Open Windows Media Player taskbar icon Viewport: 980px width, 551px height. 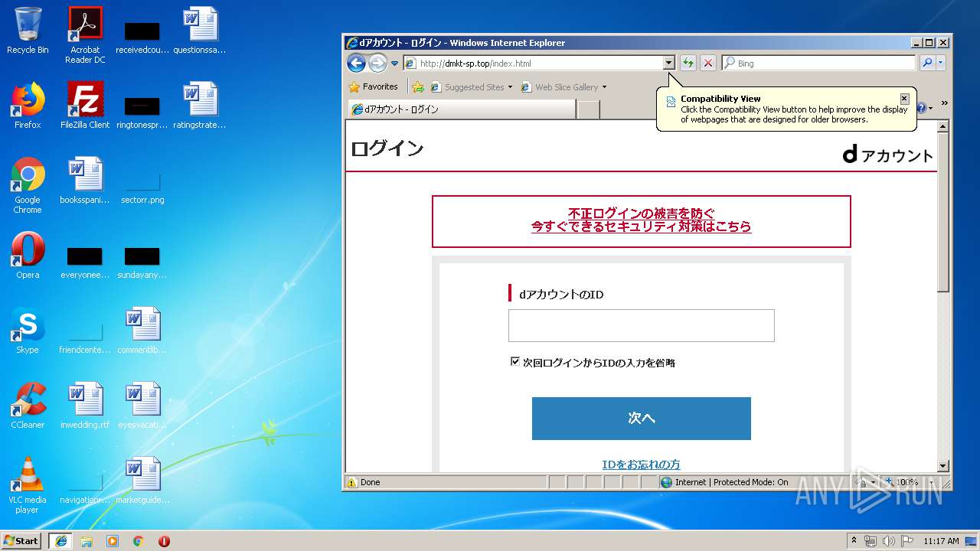113,541
